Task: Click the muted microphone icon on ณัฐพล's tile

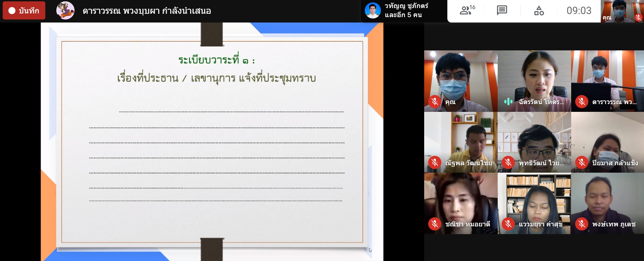Action: point(435,163)
